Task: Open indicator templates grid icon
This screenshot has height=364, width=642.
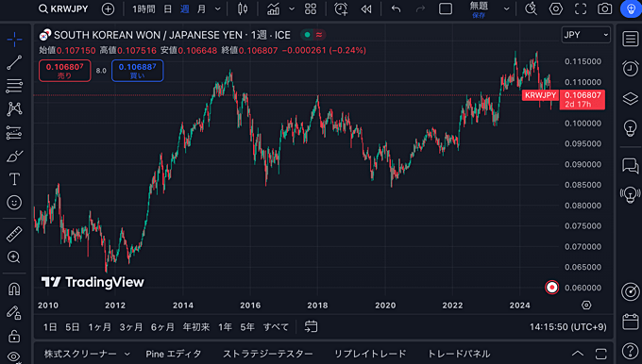Action: click(311, 8)
